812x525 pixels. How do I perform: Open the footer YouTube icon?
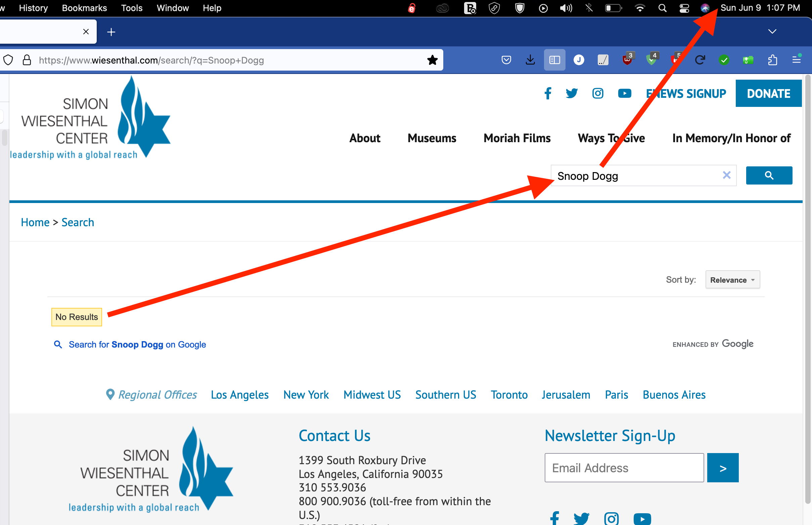(642, 519)
